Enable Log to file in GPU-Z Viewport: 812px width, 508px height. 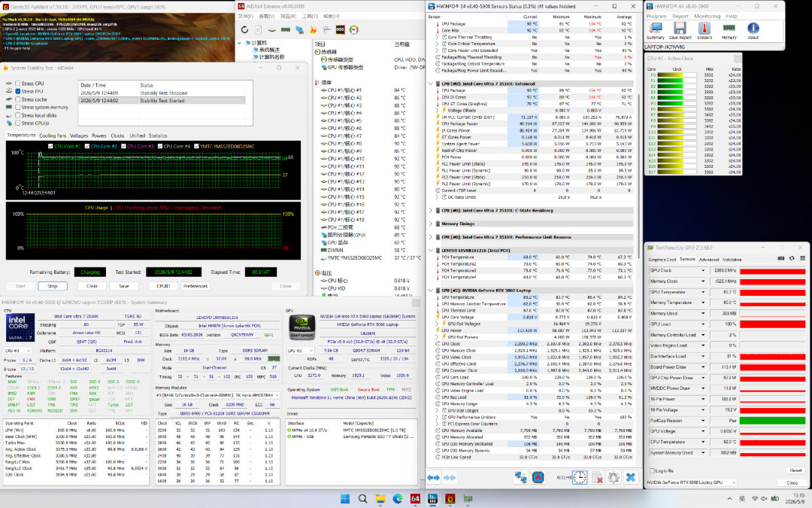click(x=652, y=470)
